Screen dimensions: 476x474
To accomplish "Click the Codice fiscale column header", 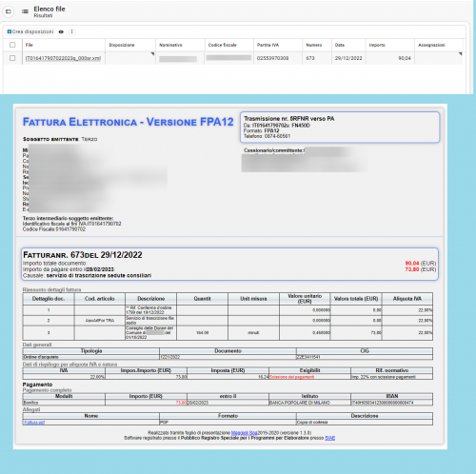I will coord(223,45).
